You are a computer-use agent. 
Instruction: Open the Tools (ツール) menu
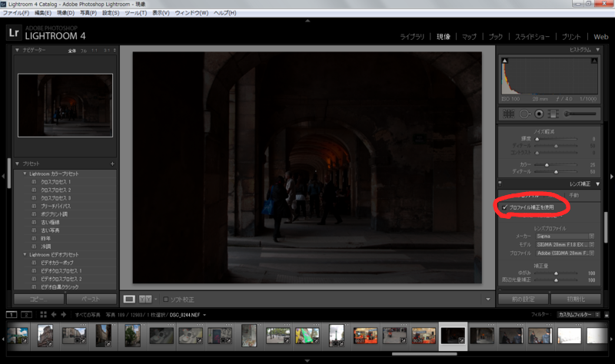136,13
